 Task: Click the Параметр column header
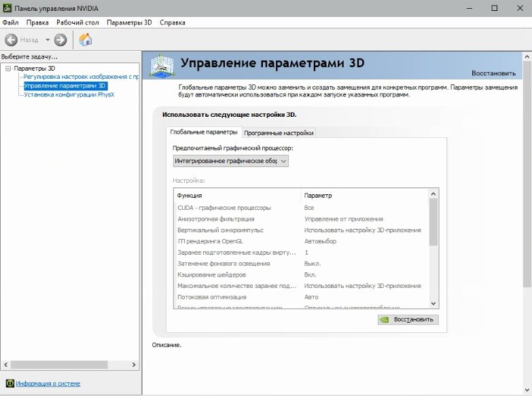click(x=365, y=196)
